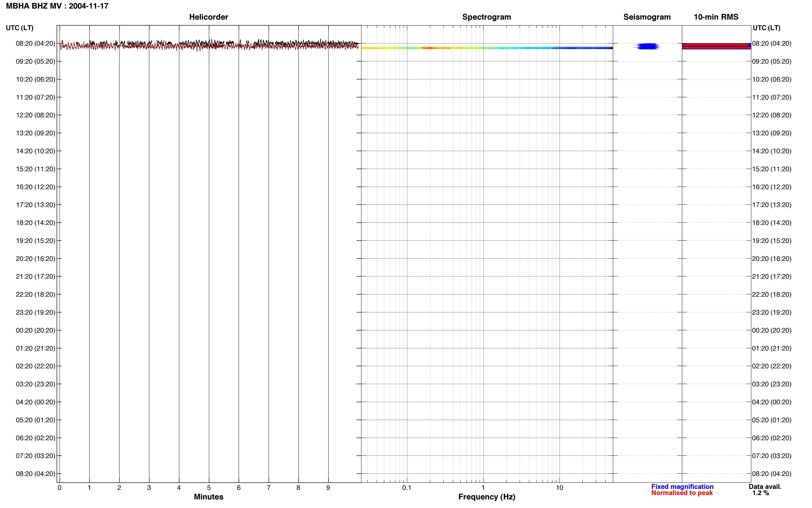Click the right '23:20 (19:20)' time label
This screenshot has height=508, width=812.
(x=772, y=313)
